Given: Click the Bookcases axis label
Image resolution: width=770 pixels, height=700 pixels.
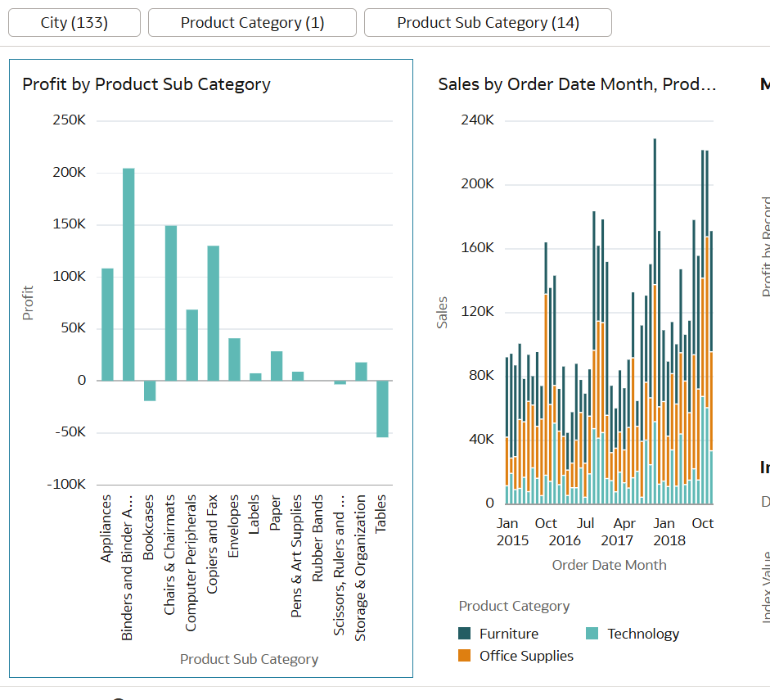Looking at the screenshot, I should pos(148,527).
